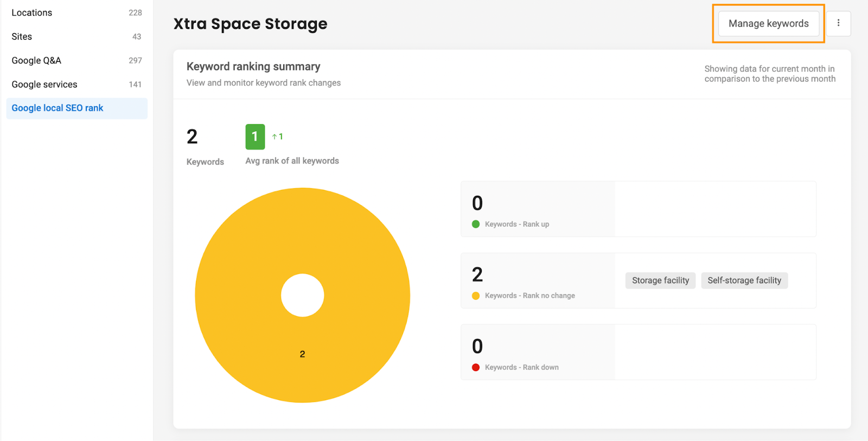The image size is (868, 441).
Task: Click the Storage facility keyword tag
Action: pos(660,280)
